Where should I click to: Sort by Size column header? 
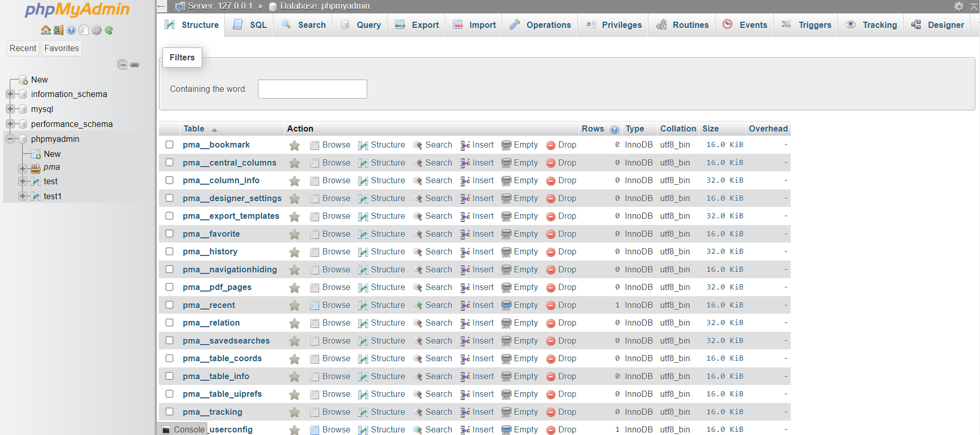pos(710,128)
